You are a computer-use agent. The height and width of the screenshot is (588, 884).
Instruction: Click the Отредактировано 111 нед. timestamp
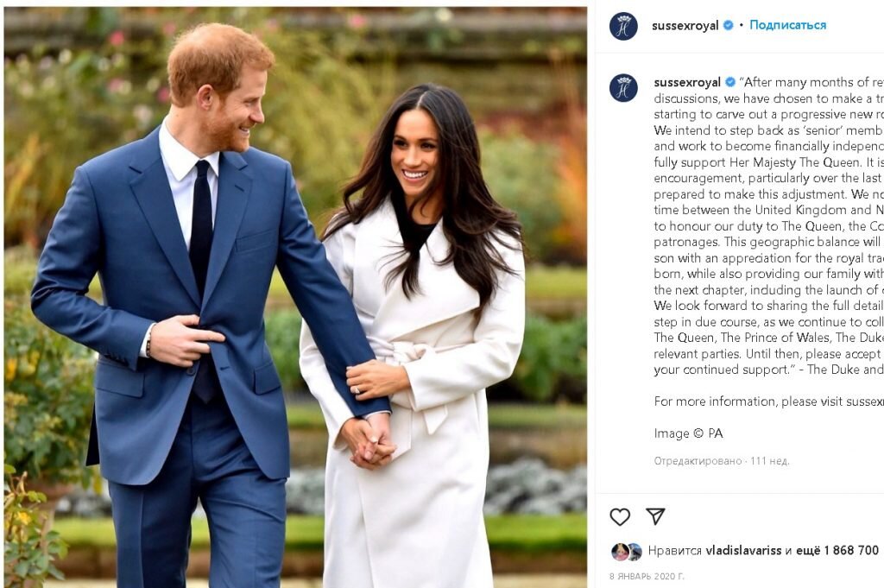(x=722, y=461)
